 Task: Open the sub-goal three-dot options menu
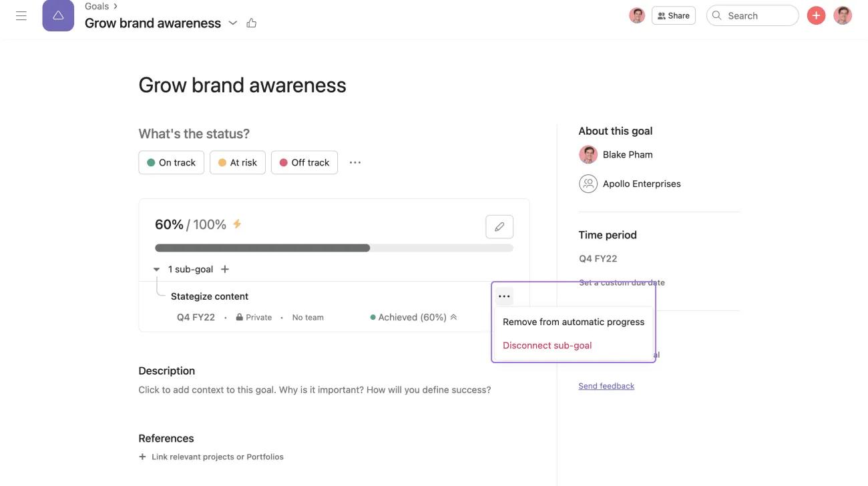[504, 296]
